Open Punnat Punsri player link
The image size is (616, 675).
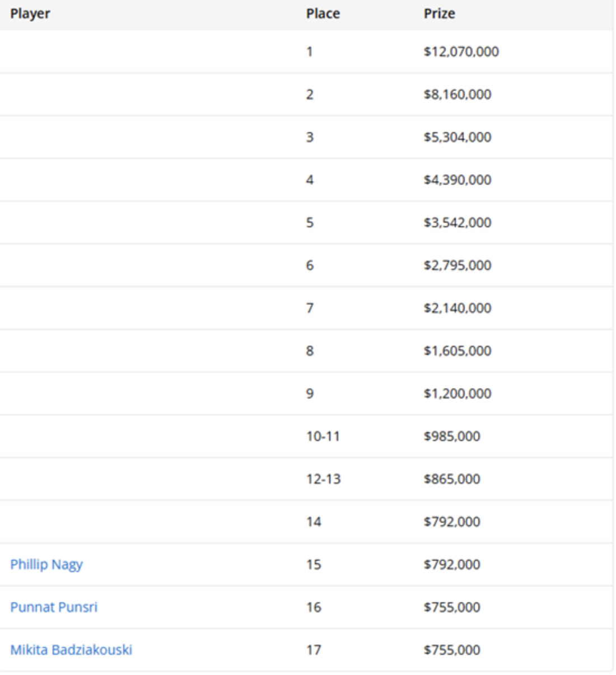pyautogui.click(x=54, y=607)
